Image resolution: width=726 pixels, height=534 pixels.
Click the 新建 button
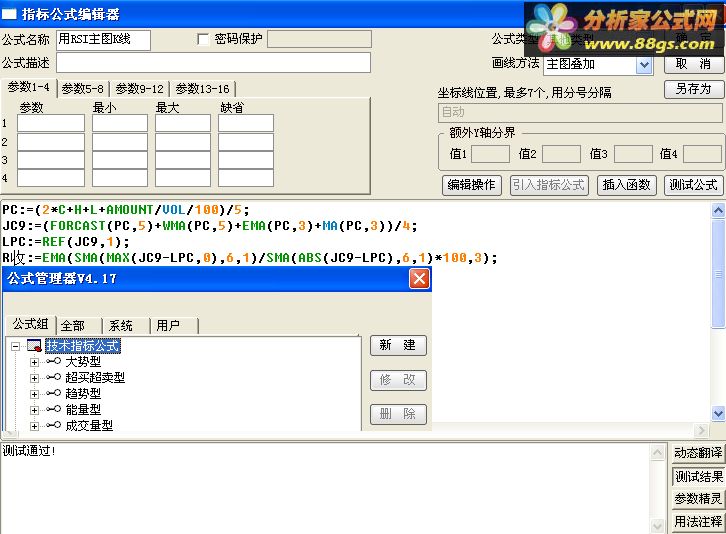pyautogui.click(x=398, y=346)
